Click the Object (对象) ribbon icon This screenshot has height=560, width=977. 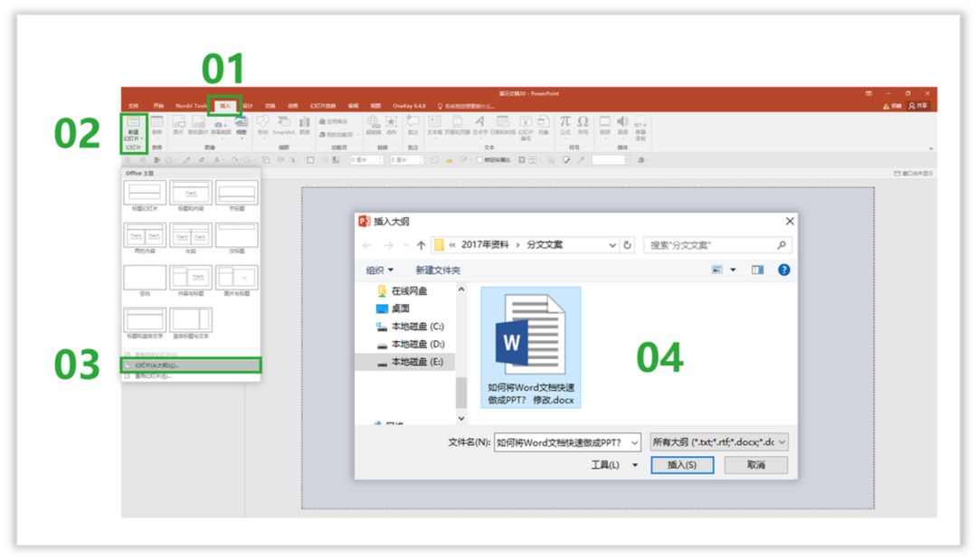[544, 125]
